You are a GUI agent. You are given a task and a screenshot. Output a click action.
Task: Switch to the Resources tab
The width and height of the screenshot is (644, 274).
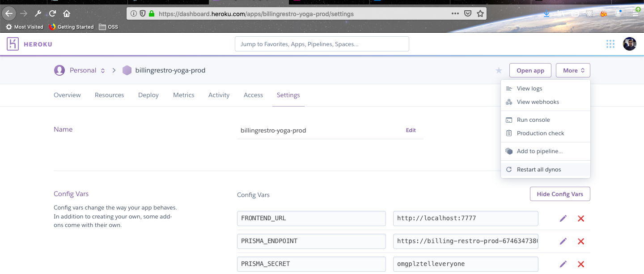[110, 95]
